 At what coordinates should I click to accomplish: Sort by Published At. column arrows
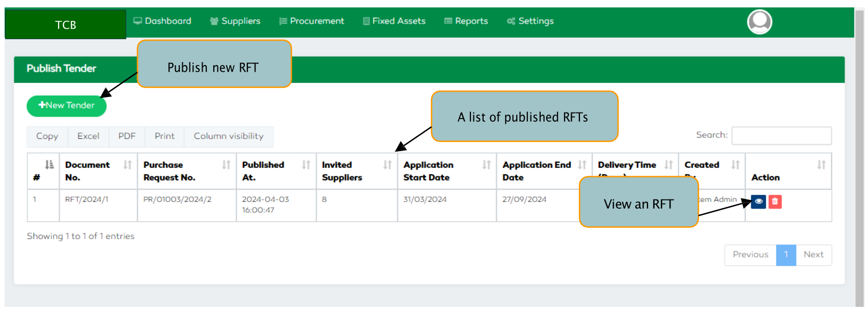(306, 164)
